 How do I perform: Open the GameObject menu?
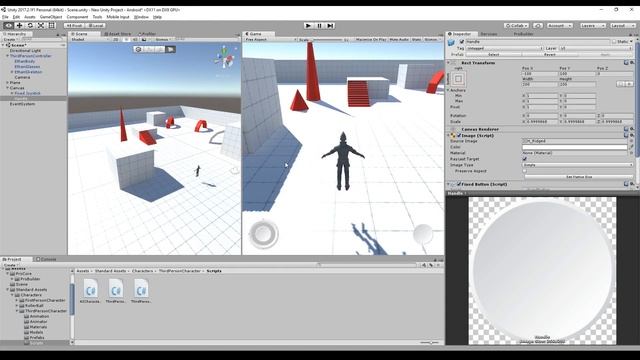coord(51,17)
